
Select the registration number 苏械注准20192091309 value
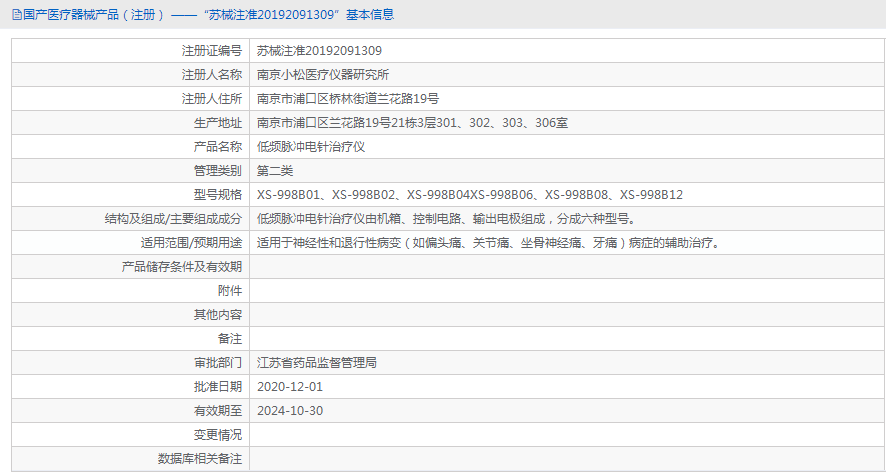319,51
